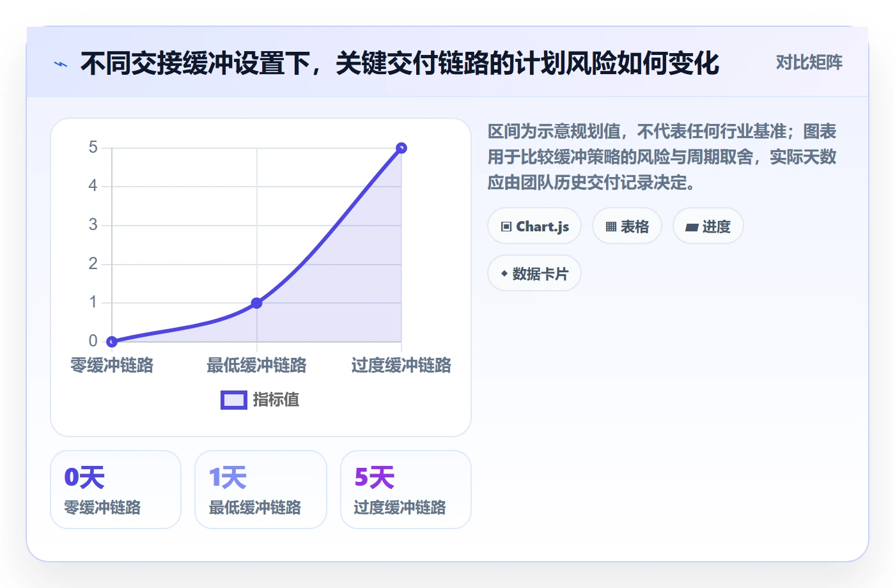Click the x-axis label 最低缓冲链路
This screenshot has width=895, height=588.
coord(256,366)
